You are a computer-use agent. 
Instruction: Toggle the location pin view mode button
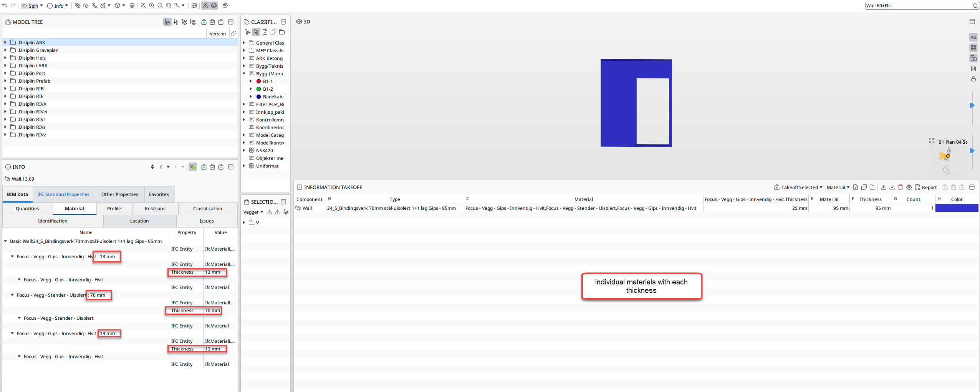205,5
